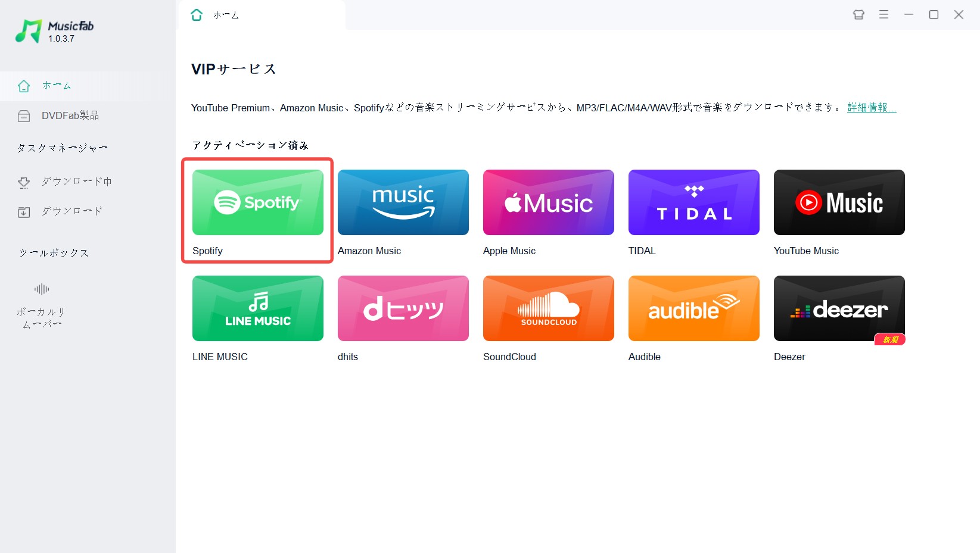Click the Apple Music text label
This screenshot has height=553, width=980.
tap(509, 251)
